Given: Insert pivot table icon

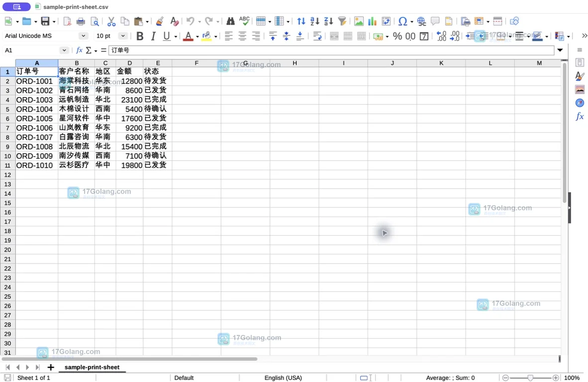Looking at the screenshot, I should point(386,21).
